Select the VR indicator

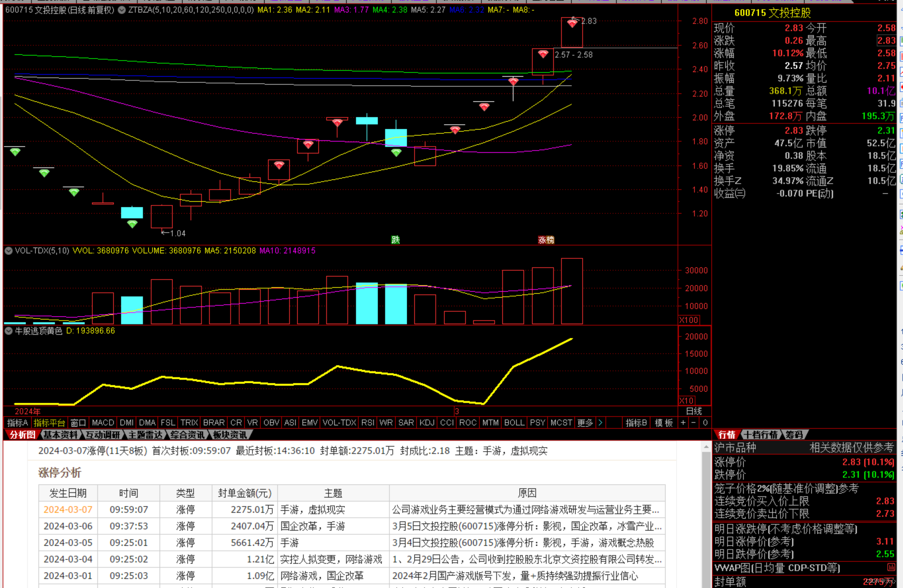[x=253, y=423]
